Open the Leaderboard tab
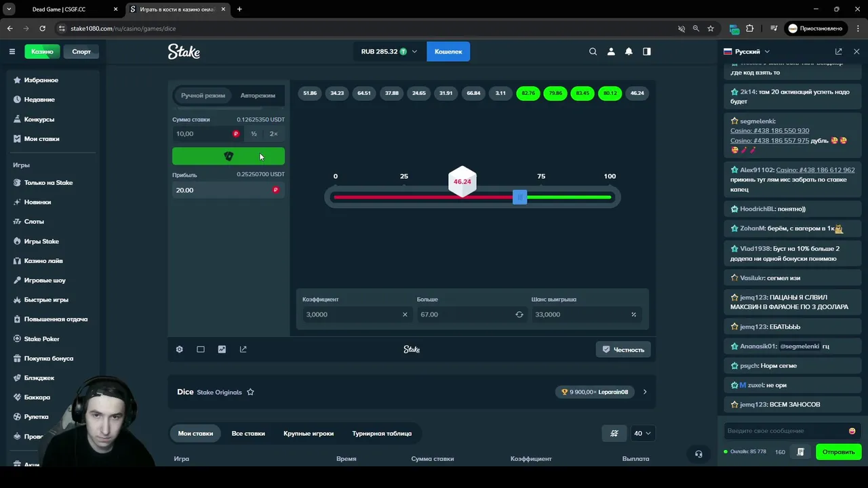This screenshot has height=488, width=868. (382, 433)
